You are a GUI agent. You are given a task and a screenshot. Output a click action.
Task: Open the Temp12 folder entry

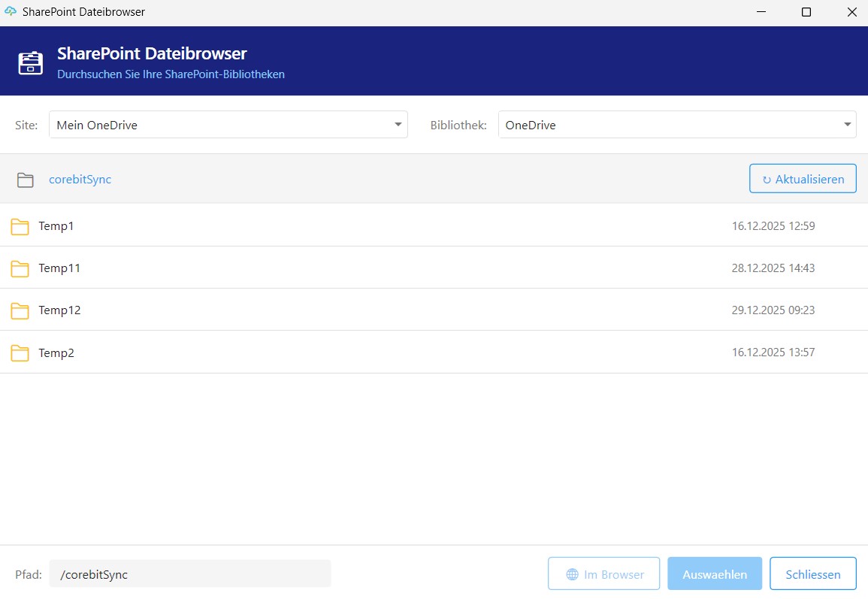coord(61,310)
